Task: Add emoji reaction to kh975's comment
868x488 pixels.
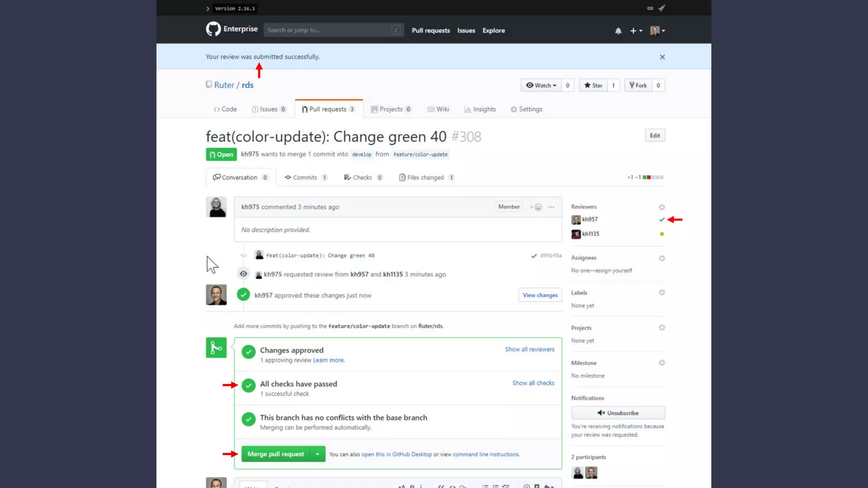Action: 536,207
